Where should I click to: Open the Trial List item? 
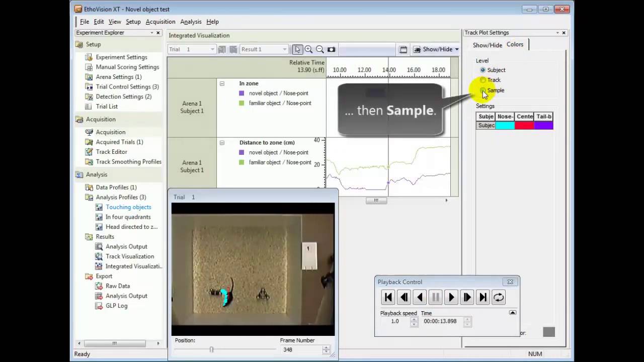click(x=107, y=107)
